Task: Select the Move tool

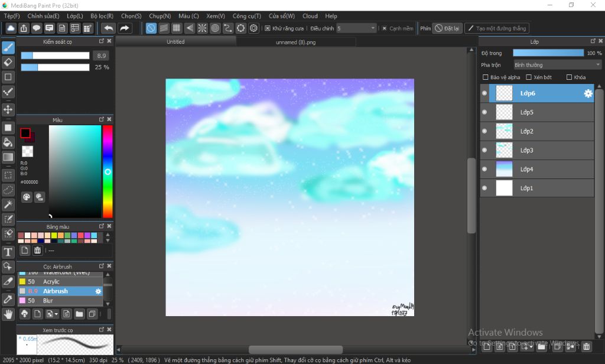Action: [8, 110]
